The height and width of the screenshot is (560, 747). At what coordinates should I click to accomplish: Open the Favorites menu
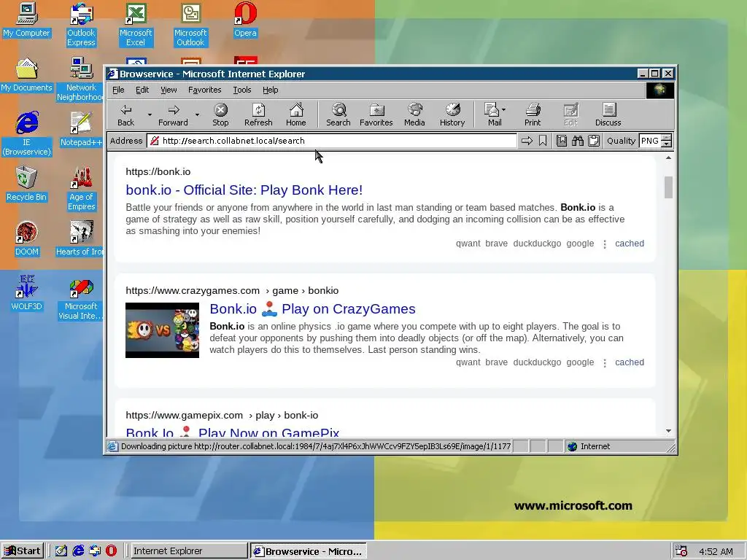coord(205,90)
